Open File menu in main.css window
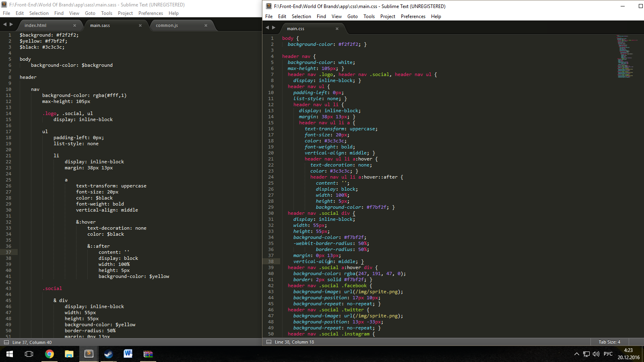644x362 pixels. pos(269,16)
